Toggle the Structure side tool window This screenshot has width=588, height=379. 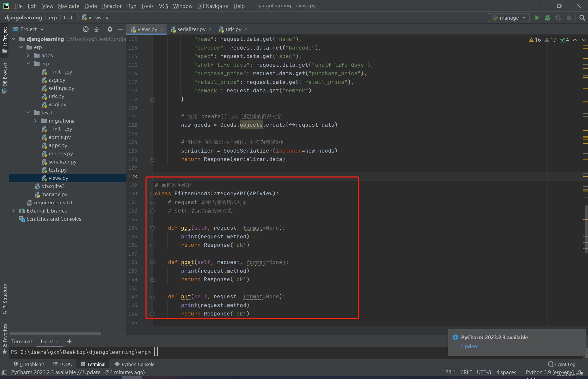pyautogui.click(x=5, y=298)
